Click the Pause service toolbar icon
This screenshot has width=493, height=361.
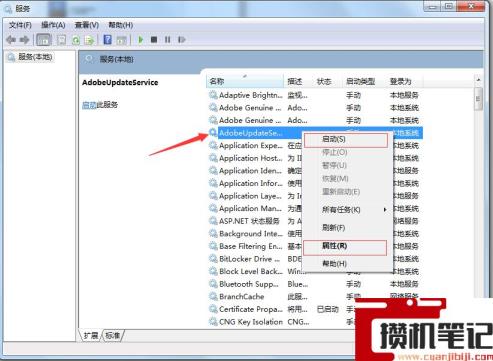coord(167,40)
